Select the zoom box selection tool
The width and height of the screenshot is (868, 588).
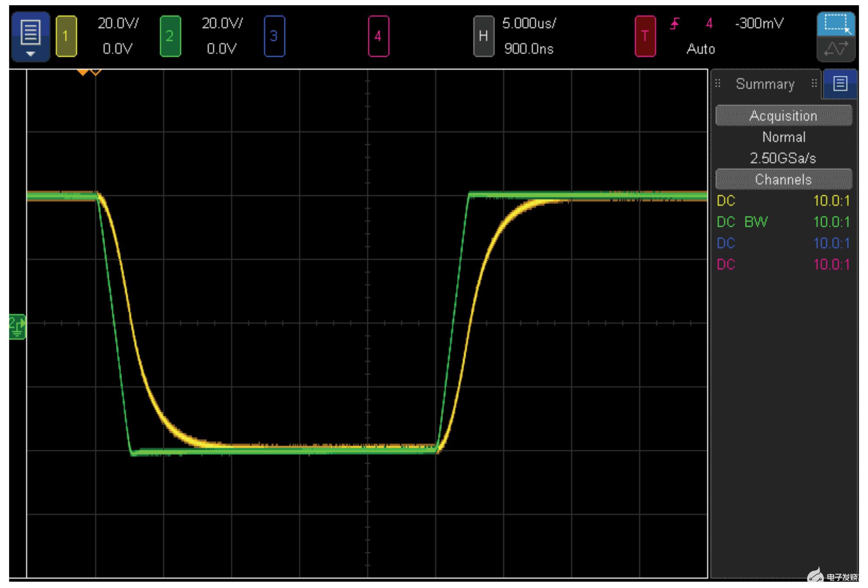[835, 24]
